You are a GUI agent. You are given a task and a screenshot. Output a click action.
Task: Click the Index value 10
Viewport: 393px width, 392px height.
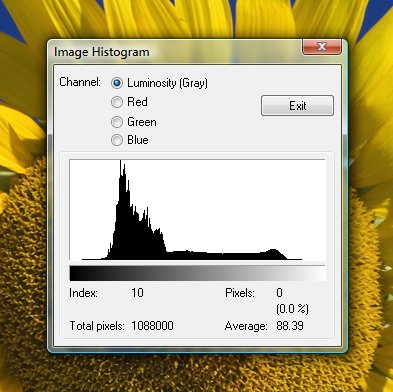(x=137, y=293)
